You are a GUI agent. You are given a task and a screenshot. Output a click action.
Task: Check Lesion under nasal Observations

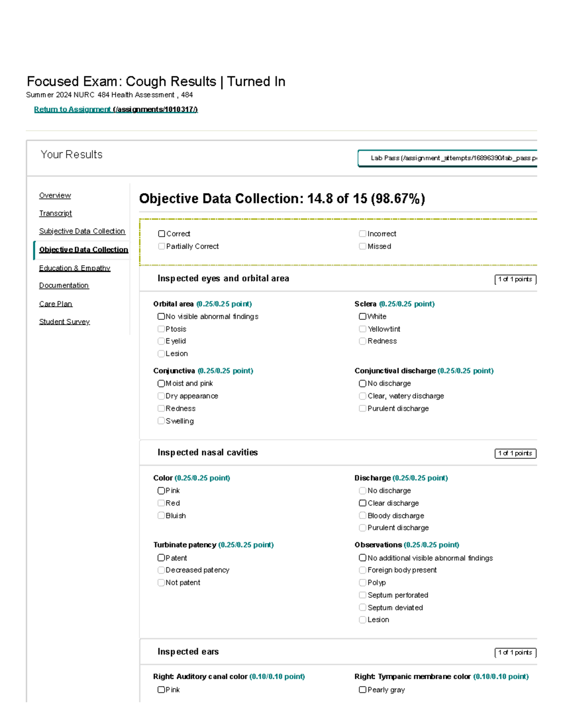pos(363,620)
